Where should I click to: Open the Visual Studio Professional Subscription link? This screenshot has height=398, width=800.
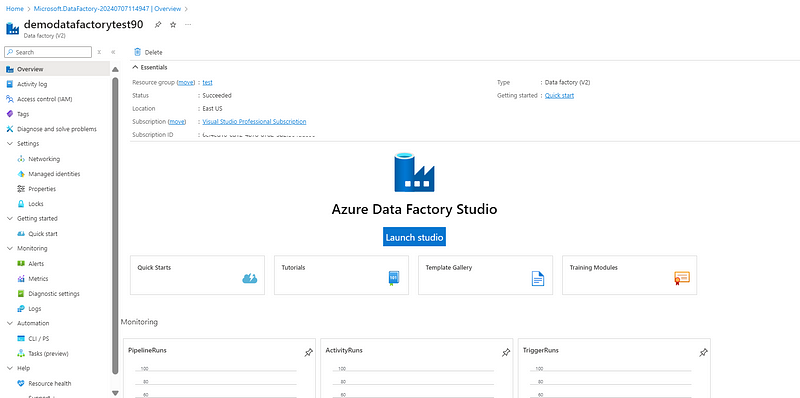[254, 121]
